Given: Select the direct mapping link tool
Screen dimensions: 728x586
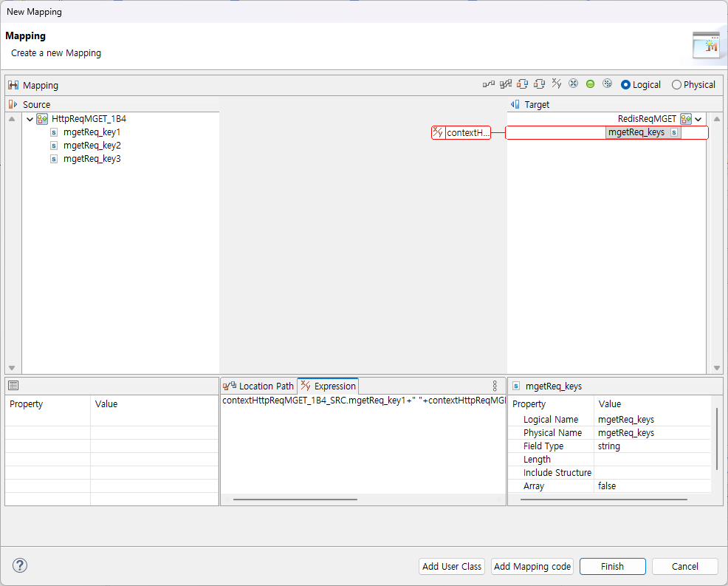Looking at the screenshot, I should pos(488,84).
